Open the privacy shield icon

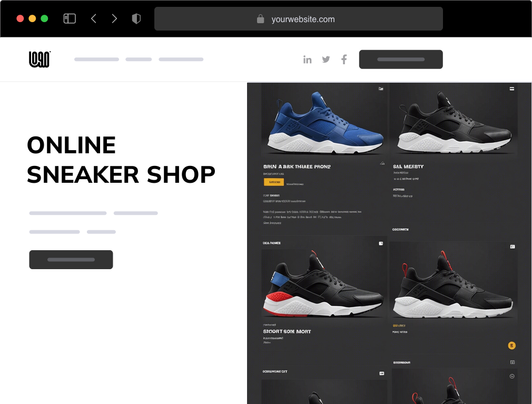[x=136, y=18]
